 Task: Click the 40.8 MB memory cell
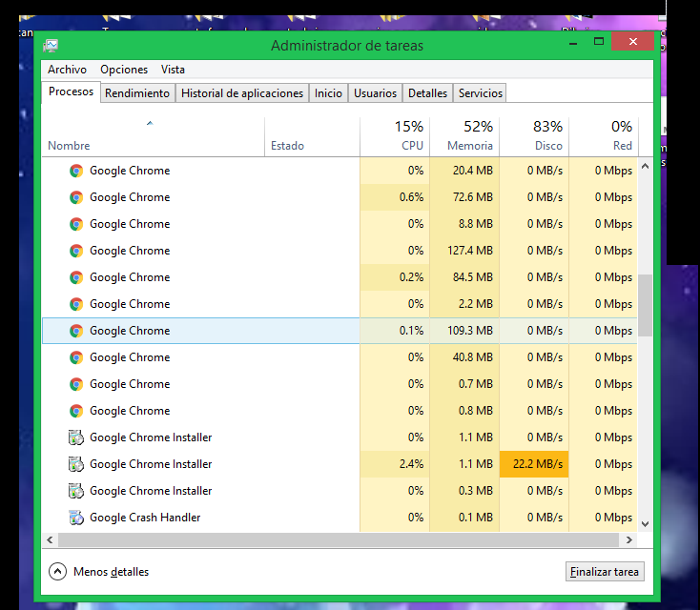pos(464,357)
